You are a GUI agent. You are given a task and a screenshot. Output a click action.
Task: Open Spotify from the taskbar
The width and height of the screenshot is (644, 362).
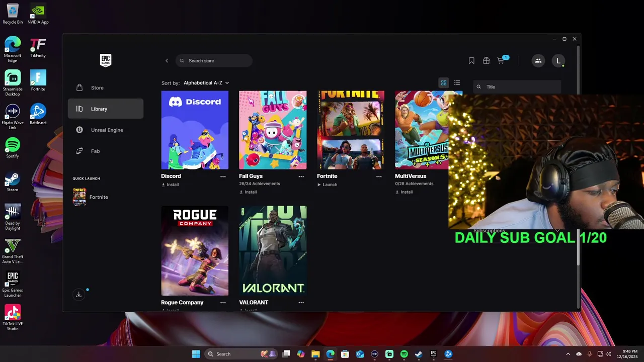coord(404,354)
